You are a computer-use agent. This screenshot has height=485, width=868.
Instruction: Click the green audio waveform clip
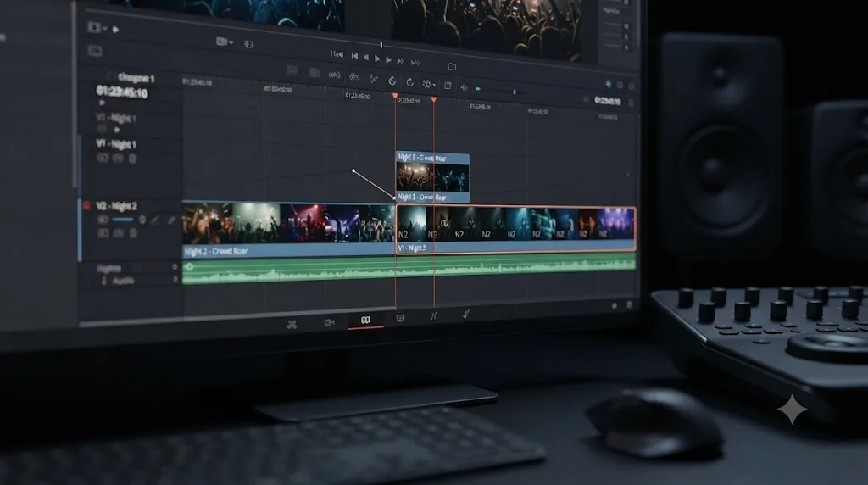[x=409, y=270]
